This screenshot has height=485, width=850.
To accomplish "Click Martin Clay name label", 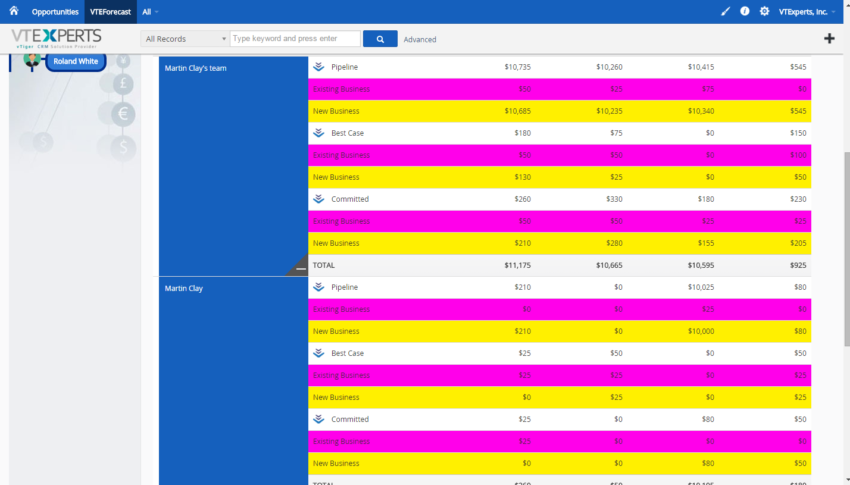I will [x=184, y=288].
